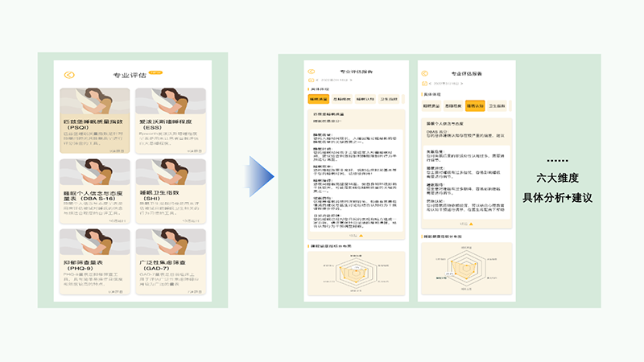Click 专业评估报告 title on first report

point(356,72)
